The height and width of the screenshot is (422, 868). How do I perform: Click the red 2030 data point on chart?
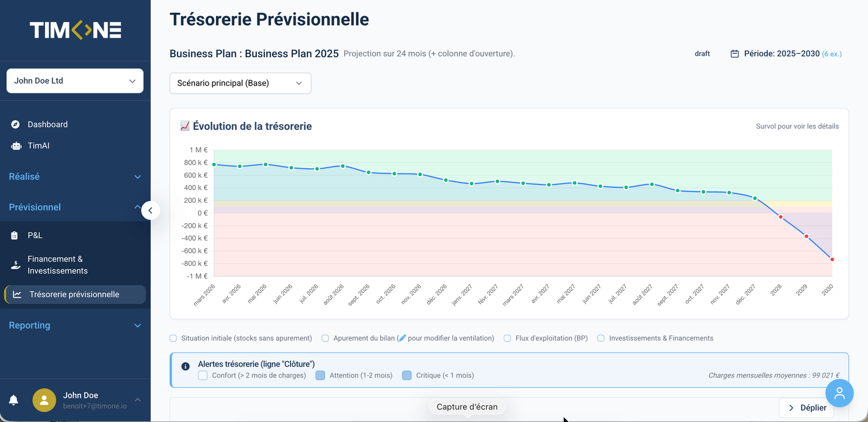click(832, 260)
